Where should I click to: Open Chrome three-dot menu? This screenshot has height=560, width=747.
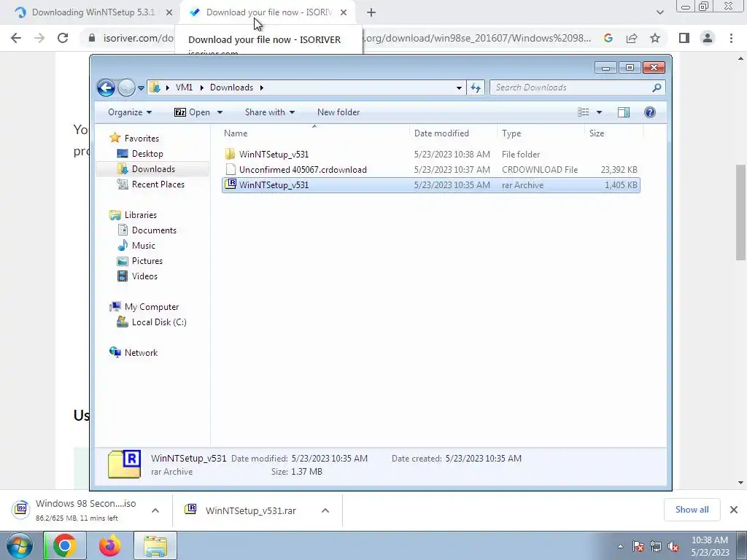[x=731, y=38]
